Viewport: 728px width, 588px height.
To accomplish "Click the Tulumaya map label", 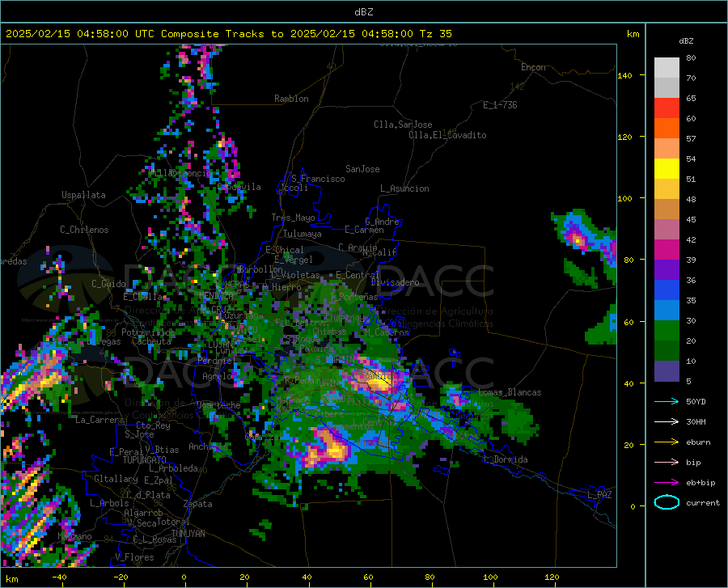I will click(303, 234).
